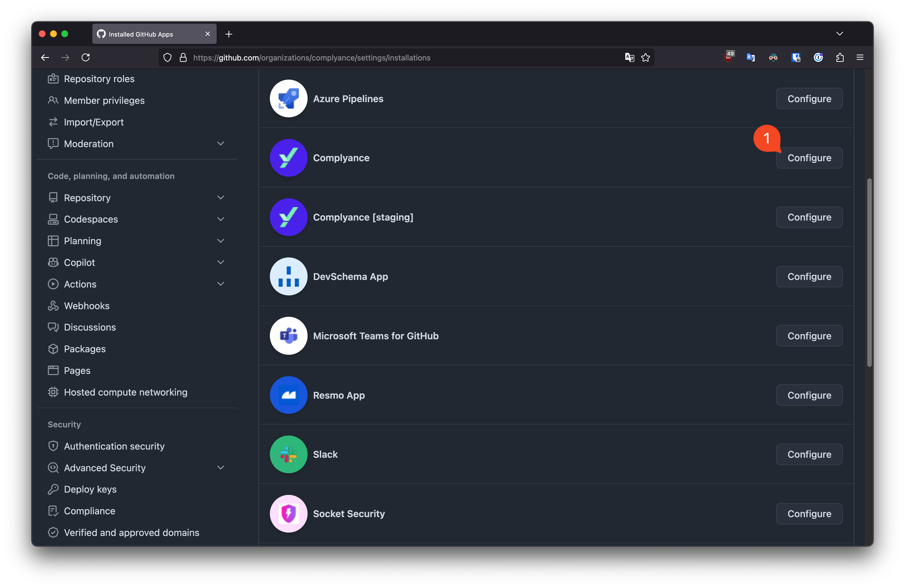The image size is (905, 588).
Task: Open the browser extensions puzzle icon
Action: [840, 57]
